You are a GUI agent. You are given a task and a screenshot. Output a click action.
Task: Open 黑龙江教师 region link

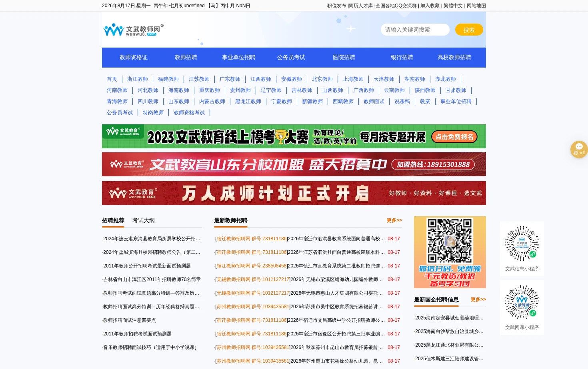248,102
